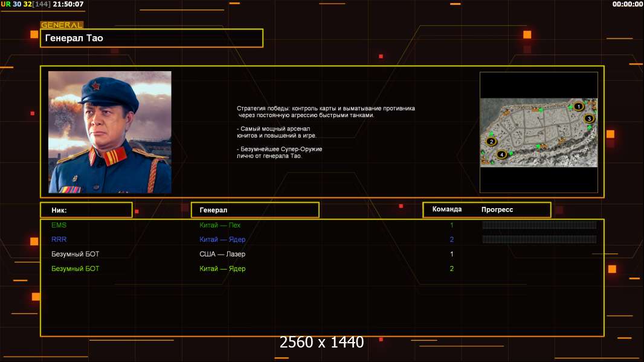Click RRR's blue Китай — Ядер entry
Screen dimensions: 644x362
(x=222, y=240)
